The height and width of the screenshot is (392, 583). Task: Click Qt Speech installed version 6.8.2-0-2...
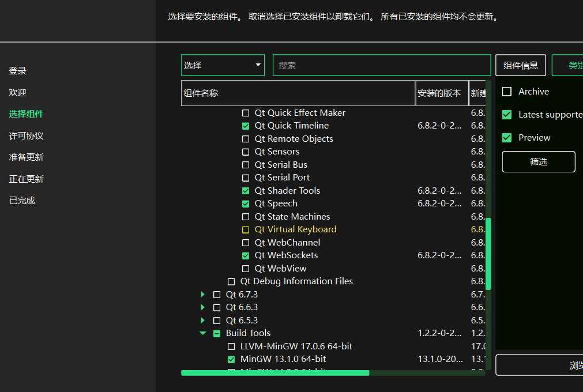pyautogui.click(x=439, y=203)
